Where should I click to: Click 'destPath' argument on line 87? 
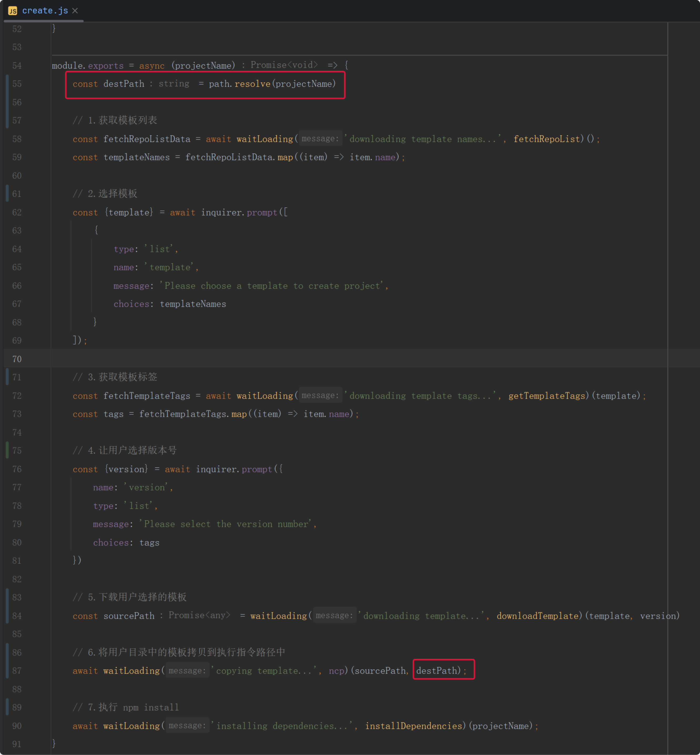click(436, 671)
